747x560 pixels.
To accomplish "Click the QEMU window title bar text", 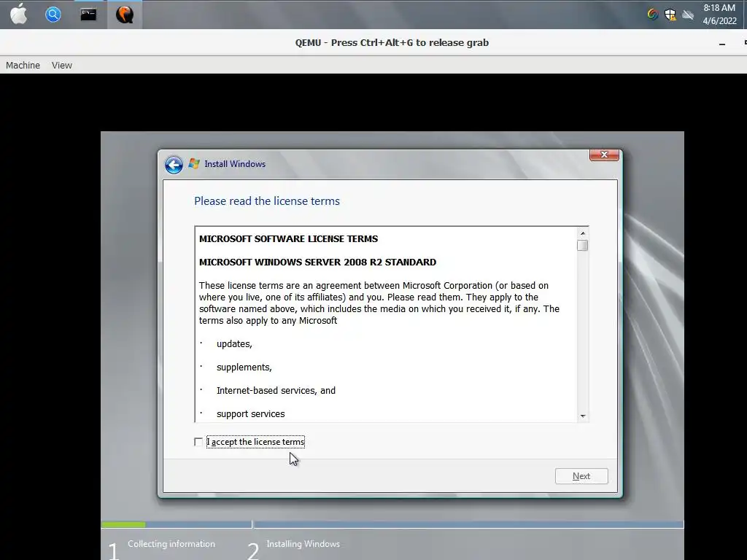I will (x=392, y=43).
